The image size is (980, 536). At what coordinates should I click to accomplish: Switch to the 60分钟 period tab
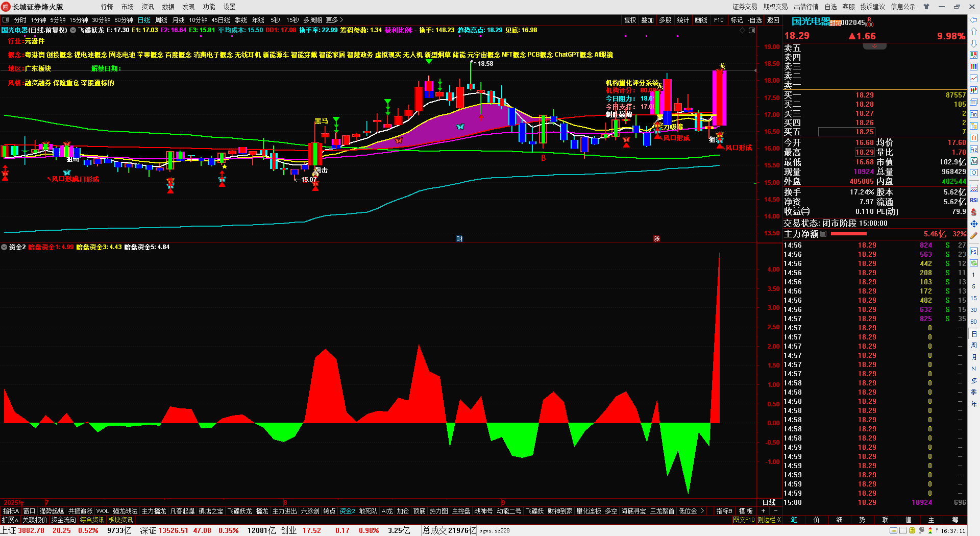(x=124, y=20)
